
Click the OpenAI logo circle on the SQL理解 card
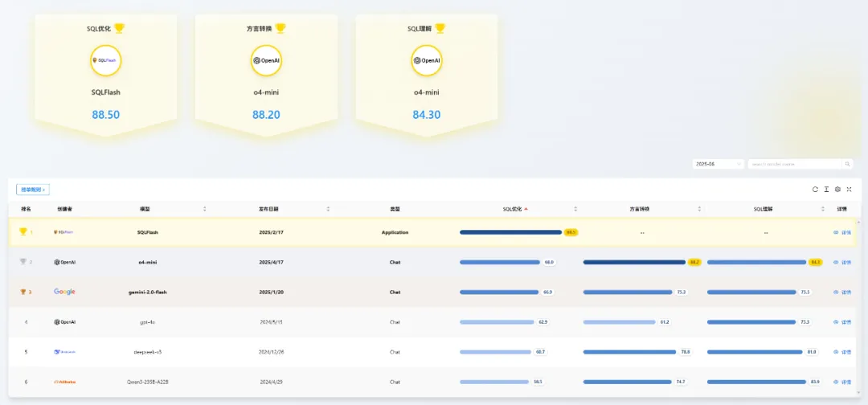(x=427, y=60)
